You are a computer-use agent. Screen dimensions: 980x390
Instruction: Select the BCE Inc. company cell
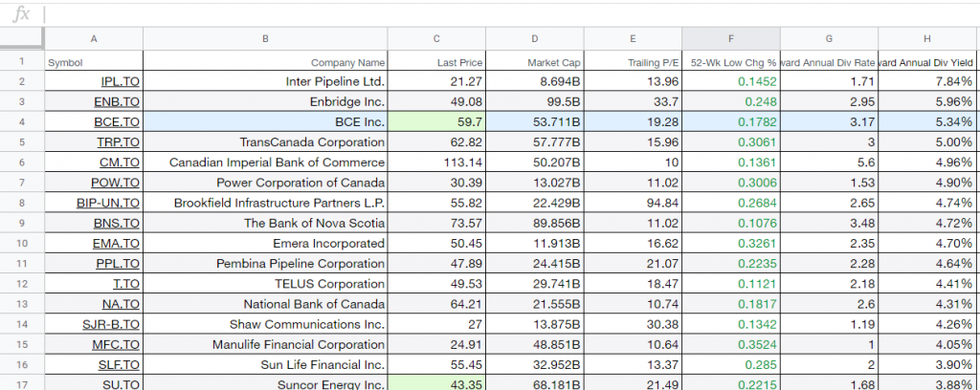click(265, 121)
